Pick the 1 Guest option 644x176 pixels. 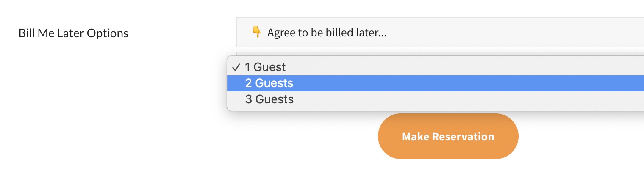[x=265, y=67]
